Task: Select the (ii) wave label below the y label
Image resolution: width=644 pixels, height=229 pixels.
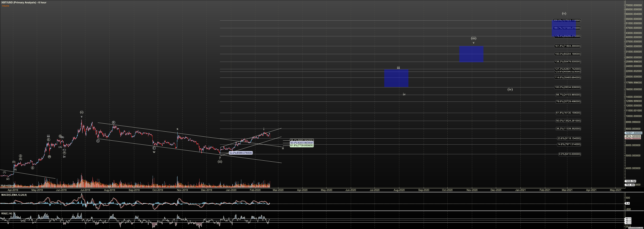Action: pos(220,162)
